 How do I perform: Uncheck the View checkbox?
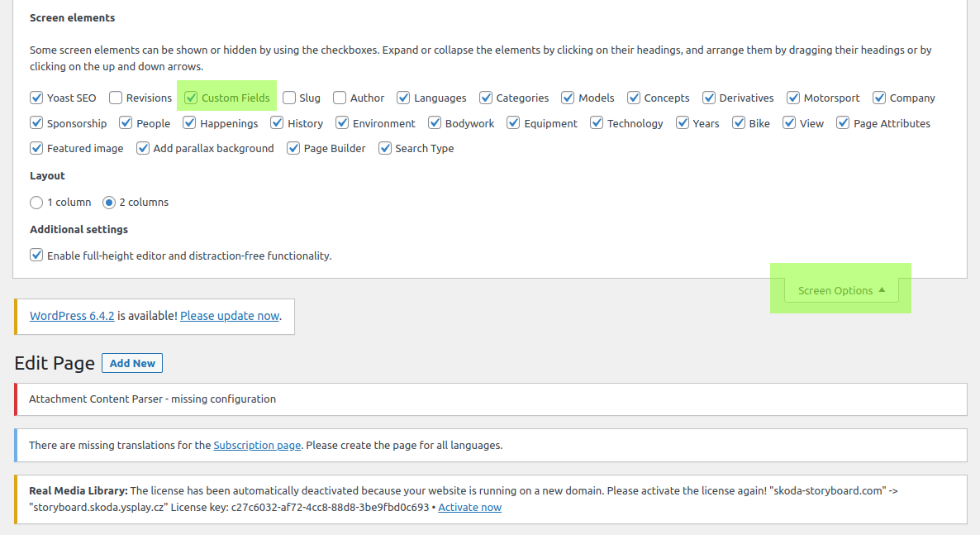click(x=789, y=122)
